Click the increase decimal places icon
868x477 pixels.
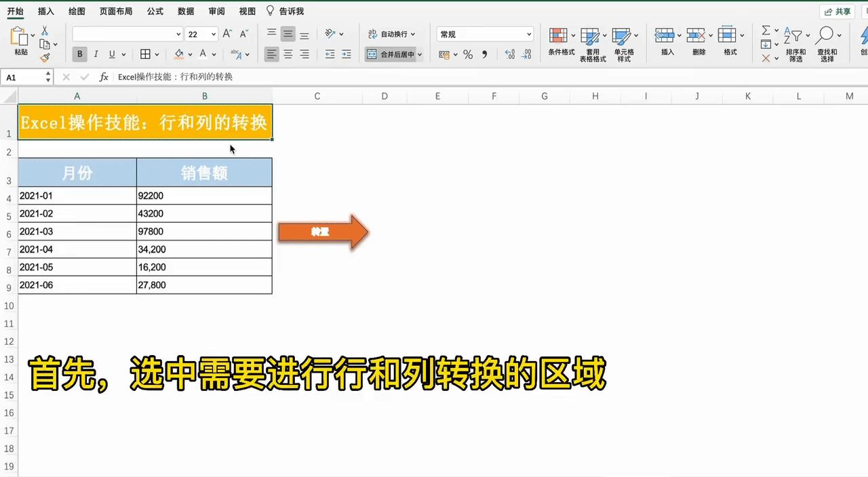(509, 55)
